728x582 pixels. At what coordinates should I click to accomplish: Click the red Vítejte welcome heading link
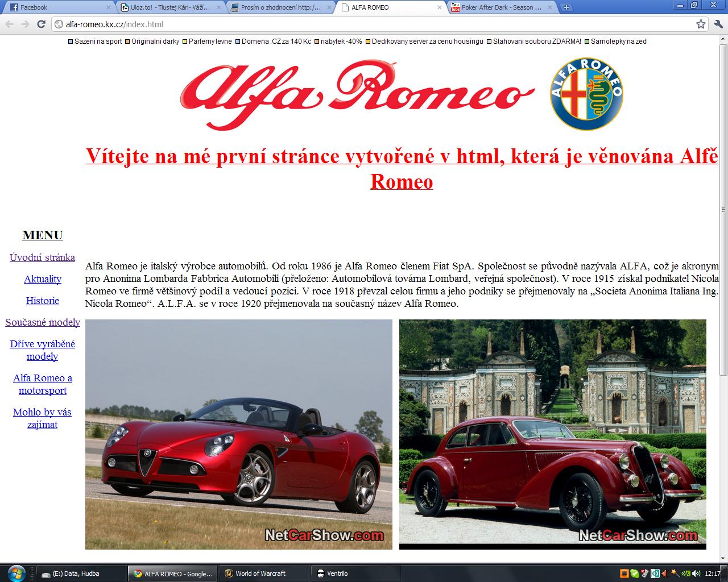402,168
